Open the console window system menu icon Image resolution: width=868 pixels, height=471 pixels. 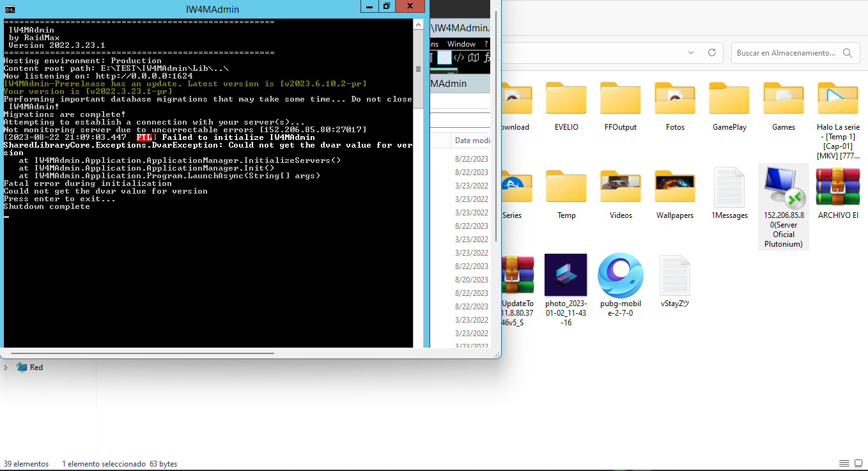[x=10, y=9]
